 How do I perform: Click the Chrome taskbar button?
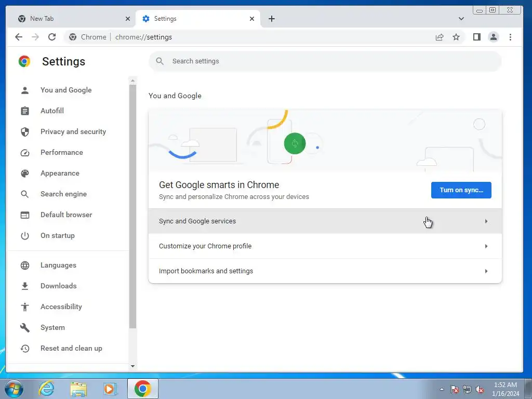click(142, 389)
